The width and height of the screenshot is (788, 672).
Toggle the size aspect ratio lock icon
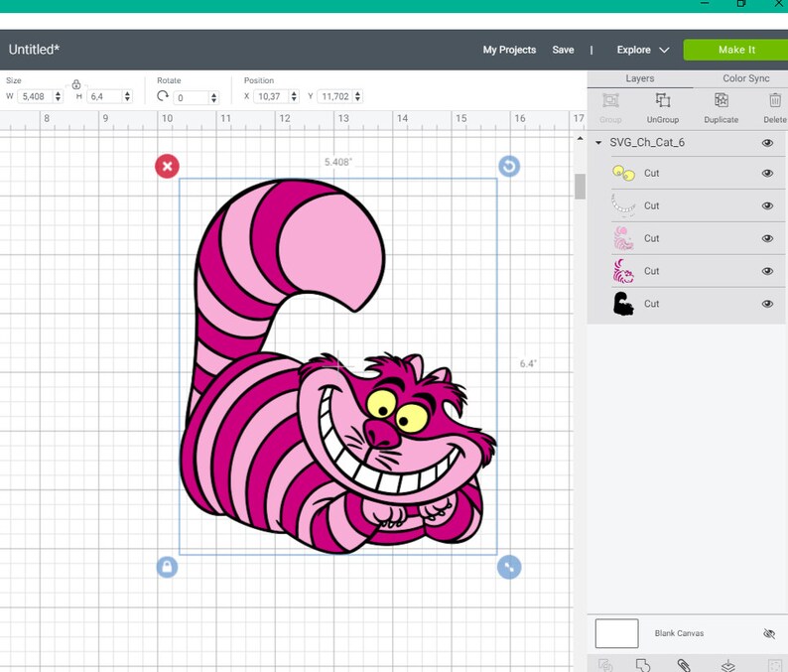75,84
